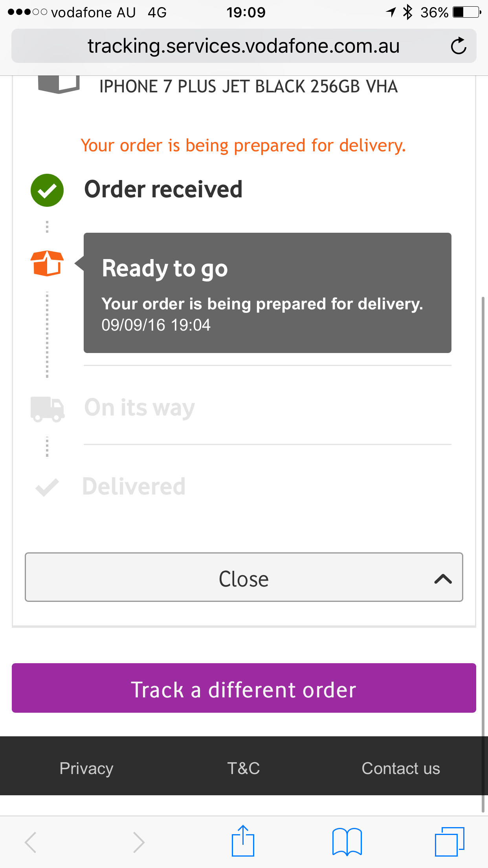Open the Privacy footer link
This screenshot has width=488, height=868.
tap(86, 768)
